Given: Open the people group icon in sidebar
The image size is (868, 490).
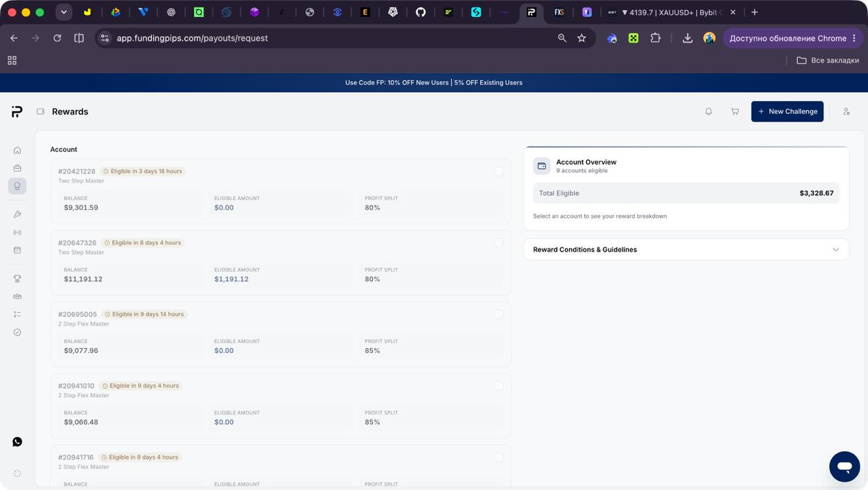Looking at the screenshot, I should [17, 297].
